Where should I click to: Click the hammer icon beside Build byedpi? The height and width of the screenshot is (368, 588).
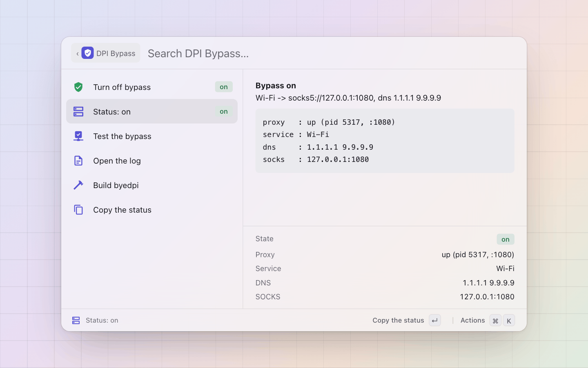(78, 185)
